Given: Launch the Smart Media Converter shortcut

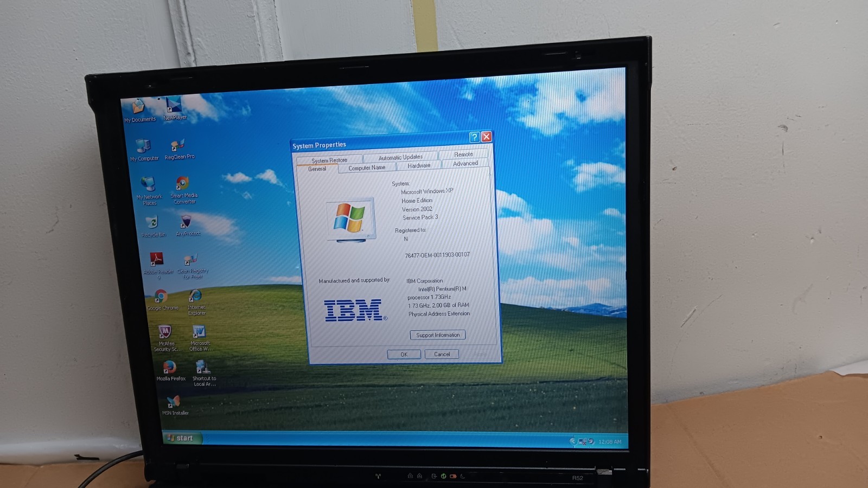Looking at the screenshot, I should tap(184, 190).
